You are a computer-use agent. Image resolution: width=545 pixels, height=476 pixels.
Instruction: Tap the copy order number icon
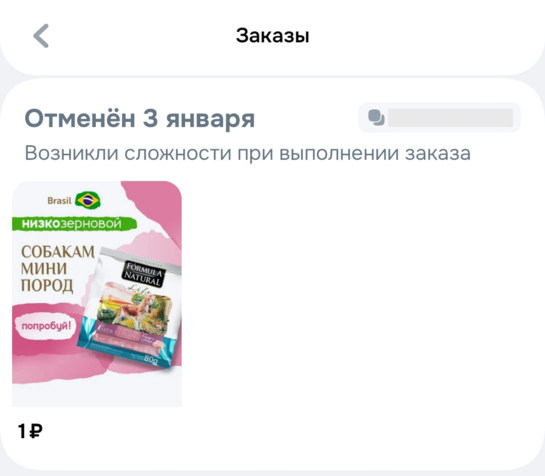point(376,118)
